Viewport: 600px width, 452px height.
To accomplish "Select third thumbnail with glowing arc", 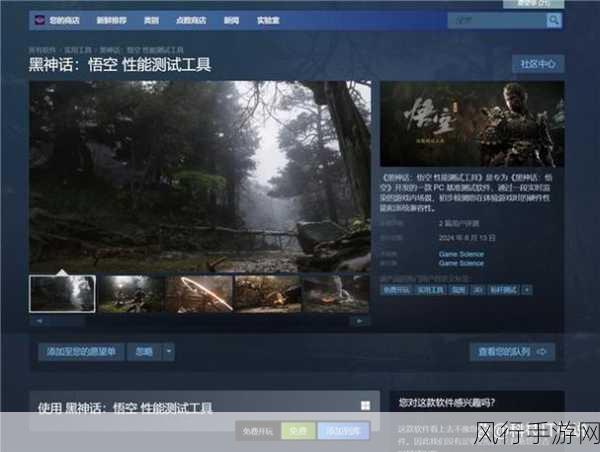I will click(x=199, y=294).
